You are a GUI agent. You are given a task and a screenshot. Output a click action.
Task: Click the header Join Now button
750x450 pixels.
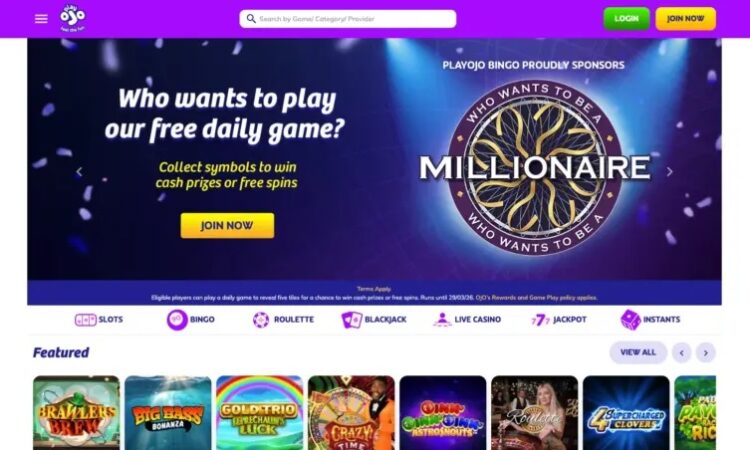point(685,19)
